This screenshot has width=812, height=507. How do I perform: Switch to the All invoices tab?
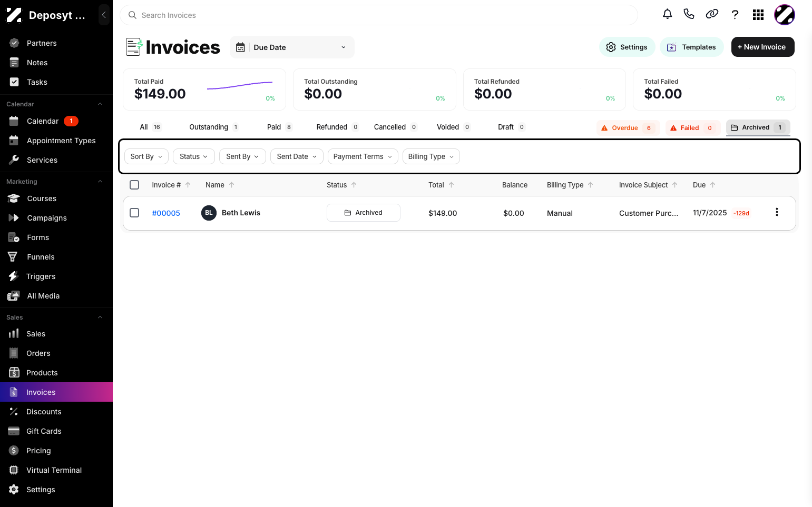click(150, 127)
